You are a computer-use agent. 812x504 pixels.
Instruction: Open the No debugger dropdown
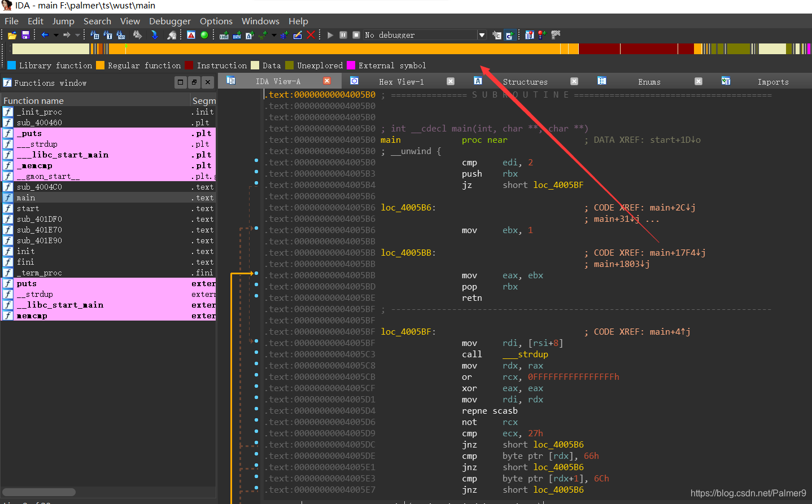tap(482, 35)
